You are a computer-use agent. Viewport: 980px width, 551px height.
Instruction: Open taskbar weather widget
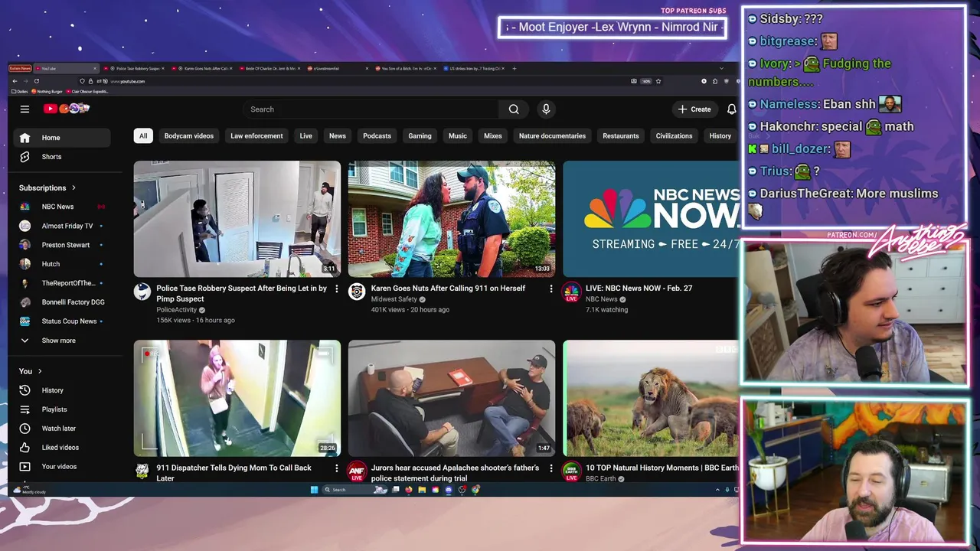(x=31, y=490)
